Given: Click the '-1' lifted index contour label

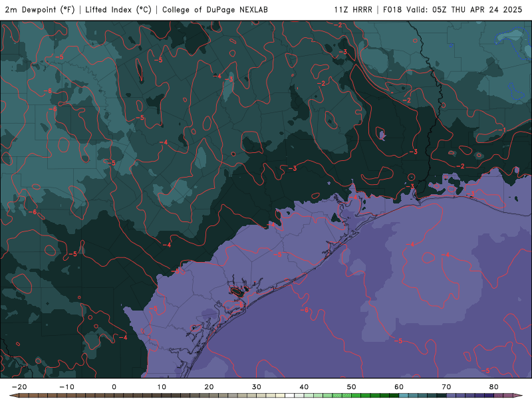Looking at the screenshot, I should 501,130.
